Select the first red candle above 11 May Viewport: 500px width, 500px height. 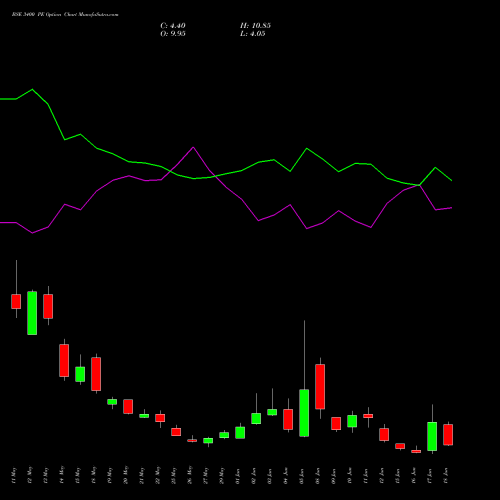(x=16, y=301)
